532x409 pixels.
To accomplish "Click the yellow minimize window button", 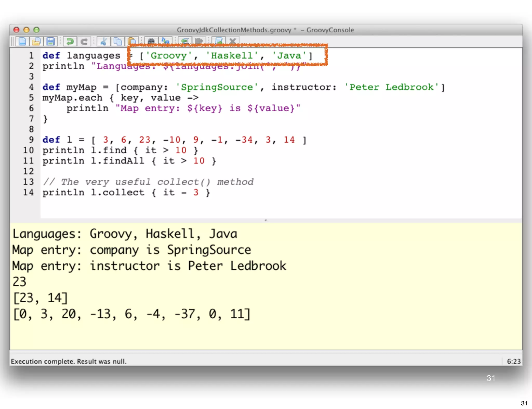I will click(26, 30).
